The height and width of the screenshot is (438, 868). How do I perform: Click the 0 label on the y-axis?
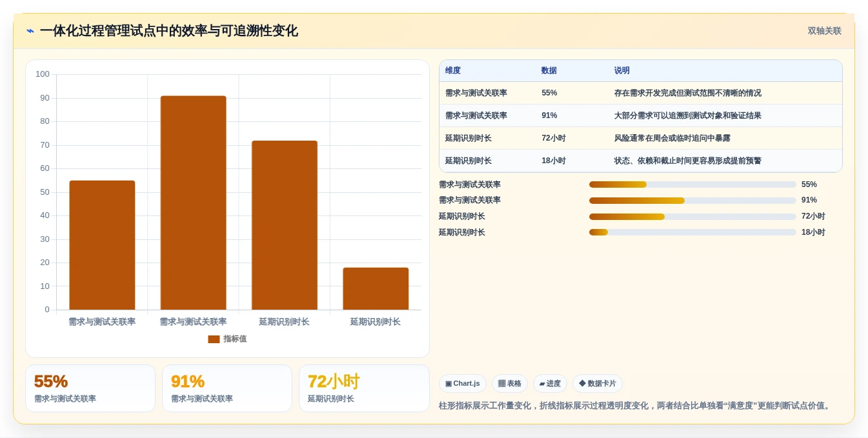[47, 310]
